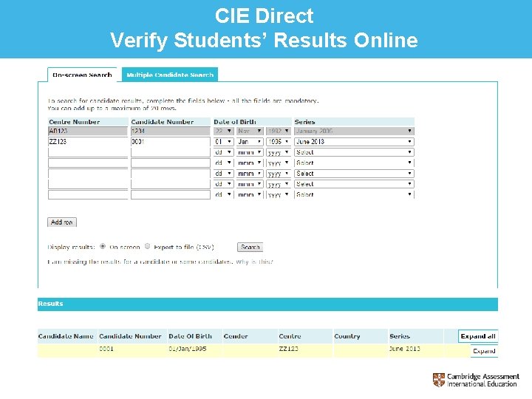The width and height of the screenshot is (532, 399).
Task: Select the On screen display option
Action: [x=103, y=246]
